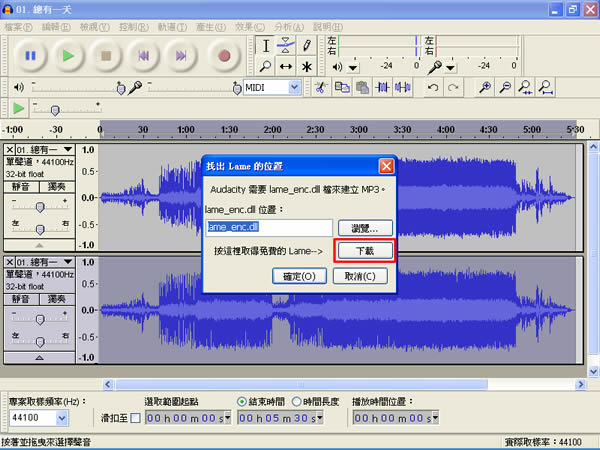The image size is (600, 450).
Task: Confirm dialog with 確定(O) button
Action: pyautogui.click(x=299, y=276)
